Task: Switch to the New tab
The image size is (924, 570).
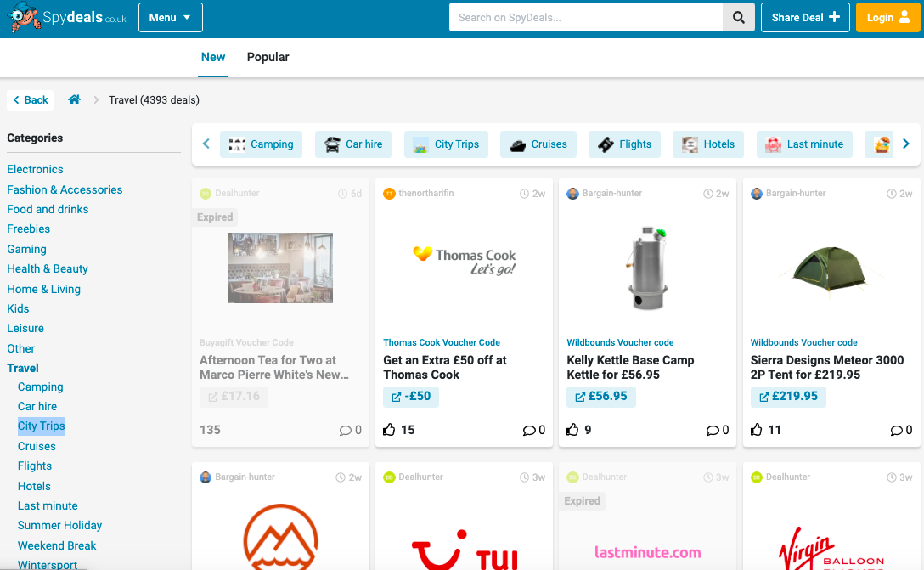Action: point(212,57)
